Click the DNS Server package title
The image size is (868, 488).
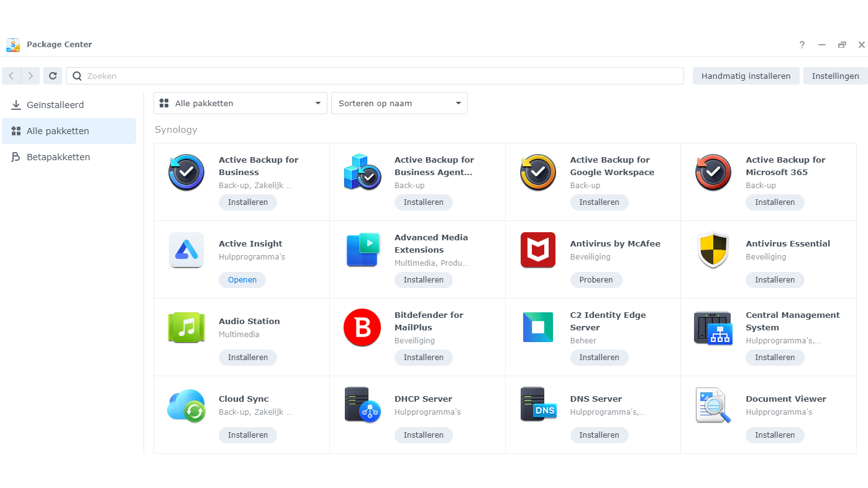click(x=596, y=399)
